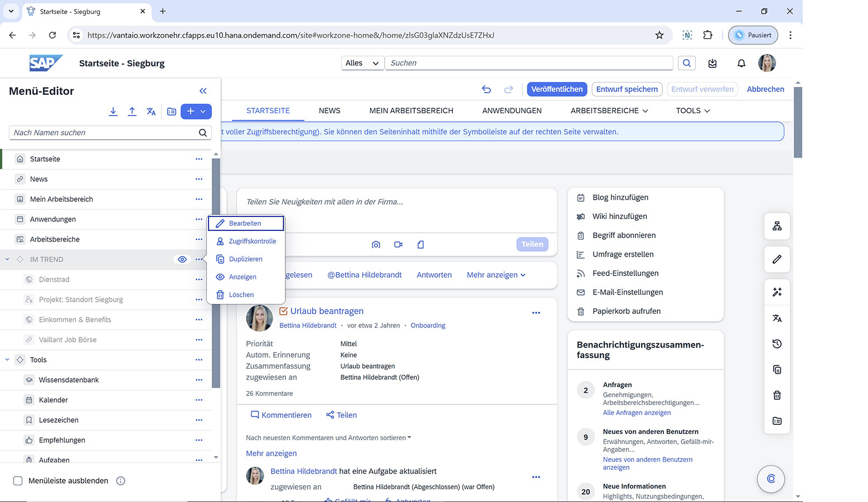Collapse the Menü-Editor panel with double chevron

[203, 91]
